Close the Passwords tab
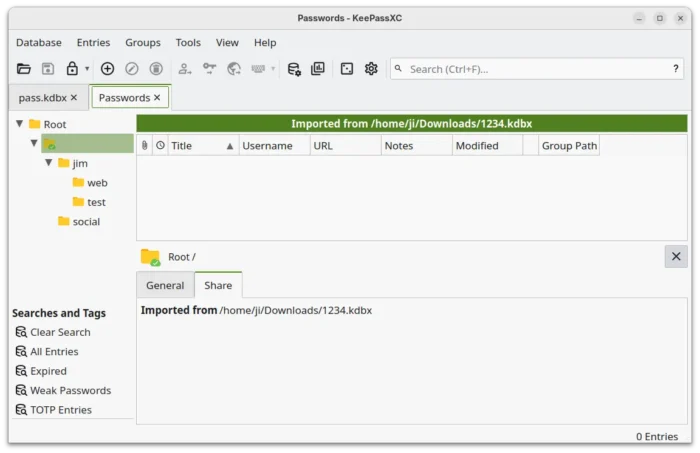Viewport: 700px width, 453px height. tap(157, 98)
